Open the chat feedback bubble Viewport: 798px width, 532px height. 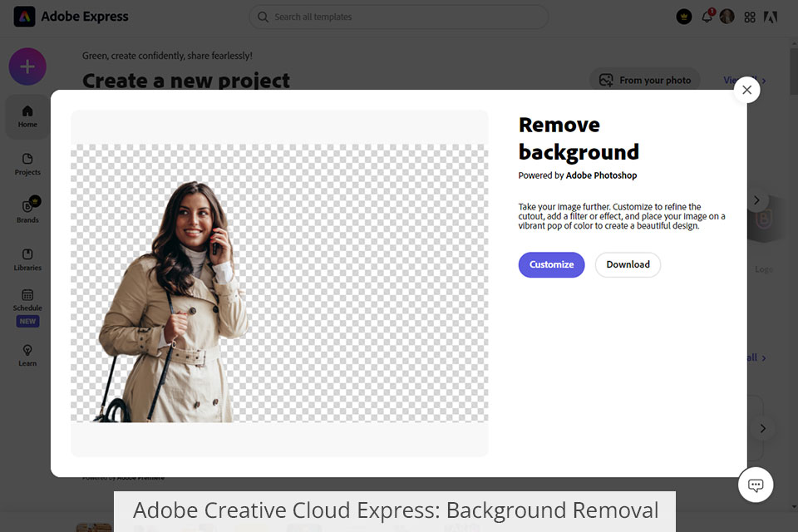tap(756, 485)
